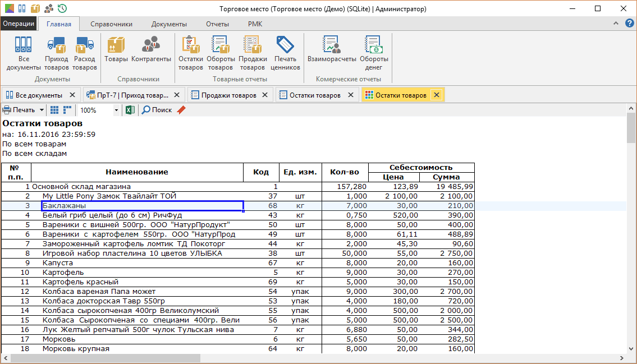The width and height of the screenshot is (637, 364).
Task: Select the Баклажаны name cell
Action: (x=143, y=206)
